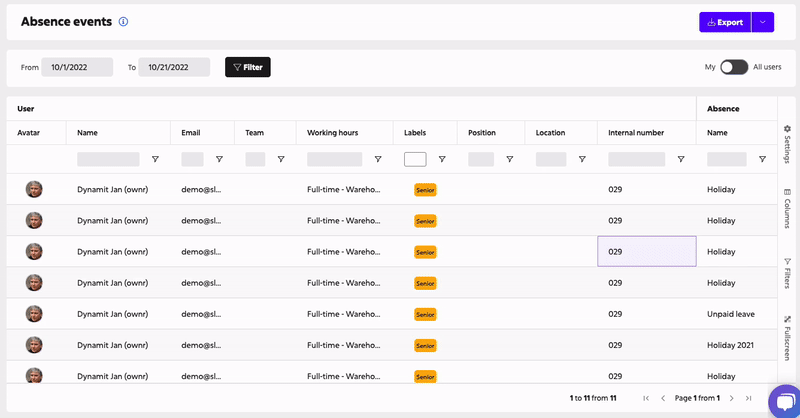Jump to the last page arrow
The height and width of the screenshot is (418, 800).
point(748,398)
